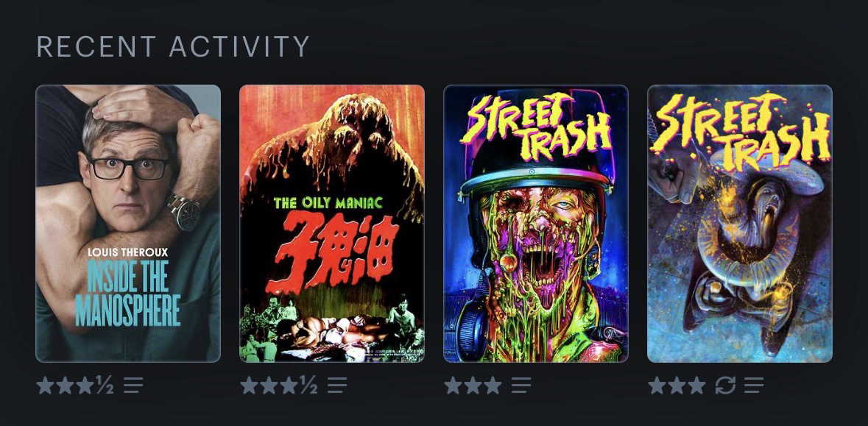Open Street Trash poster with helmeted melting face
The image size is (868, 426).
coord(536,224)
